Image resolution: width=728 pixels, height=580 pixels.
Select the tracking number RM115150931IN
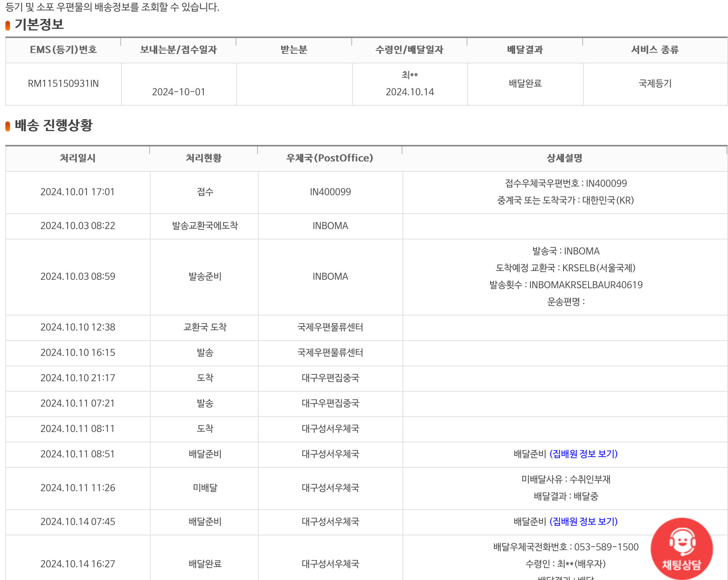coord(63,83)
